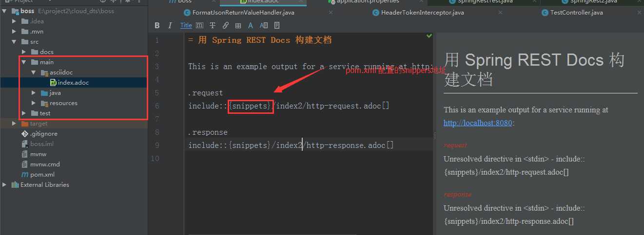Place cursor on the Spring REST Docs title line
Screen dimensions: 644x235
[260, 40]
